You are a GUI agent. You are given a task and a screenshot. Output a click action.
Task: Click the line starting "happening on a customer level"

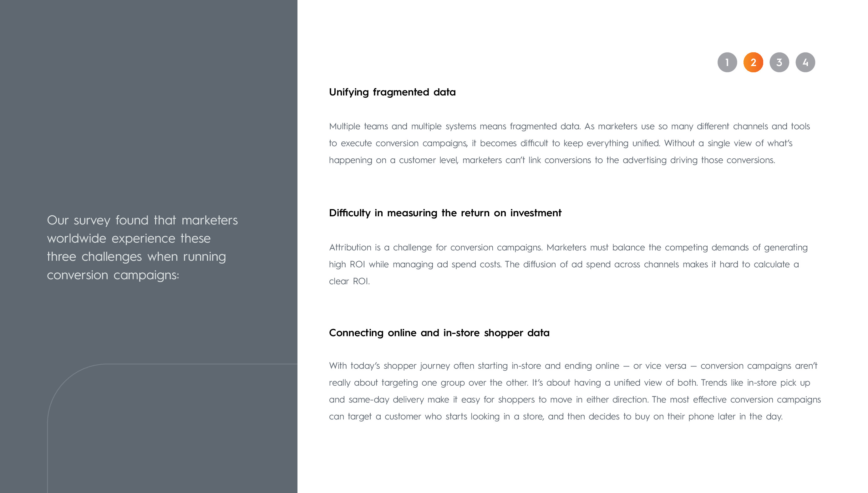click(x=552, y=160)
